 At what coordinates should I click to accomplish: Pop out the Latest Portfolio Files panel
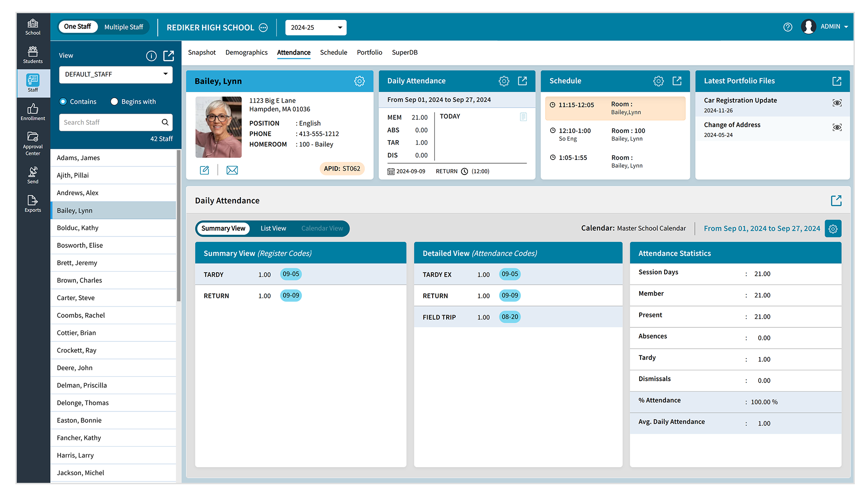coord(836,81)
